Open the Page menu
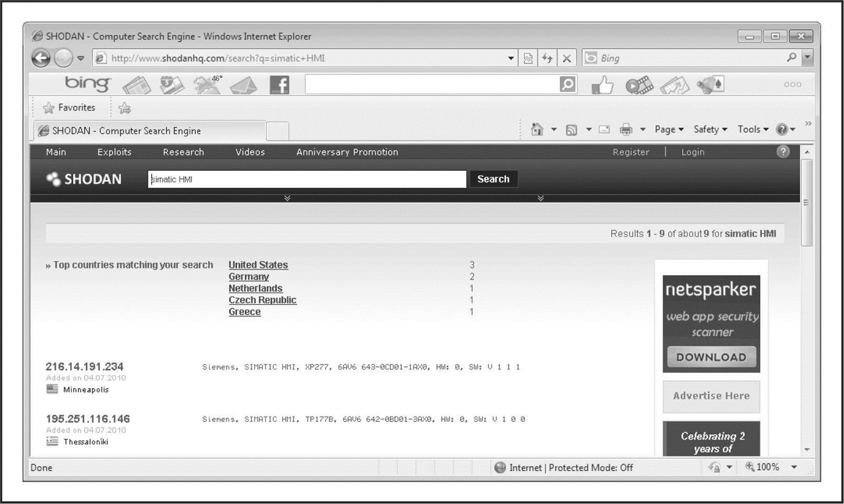844x504 pixels. click(669, 129)
